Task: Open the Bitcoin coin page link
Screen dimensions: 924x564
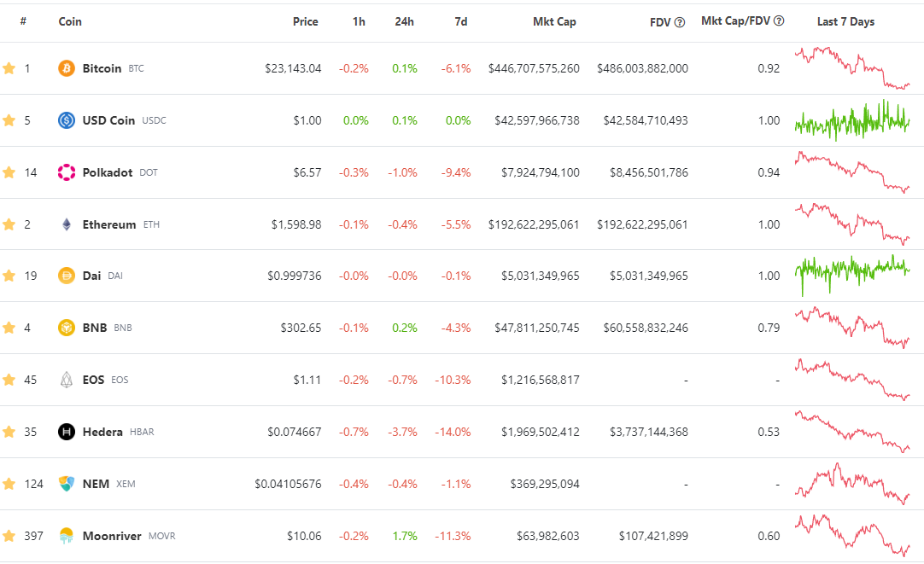Action: coord(102,68)
